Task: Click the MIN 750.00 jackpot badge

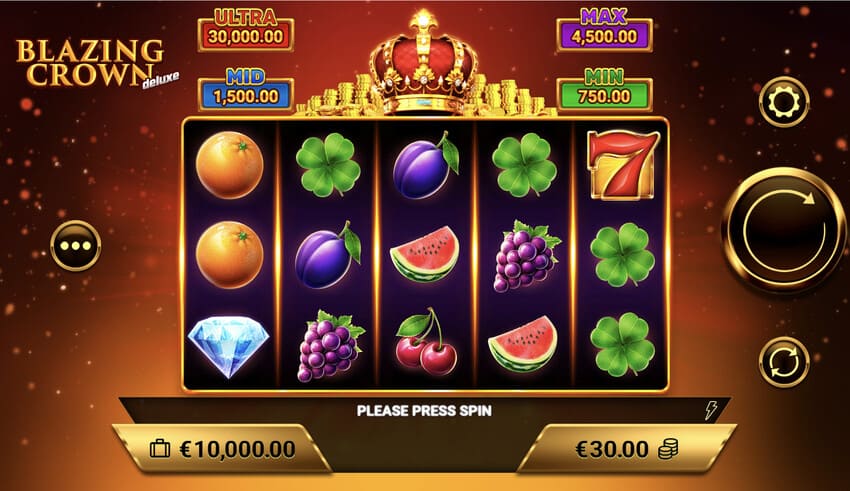Action: [x=604, y=90]
